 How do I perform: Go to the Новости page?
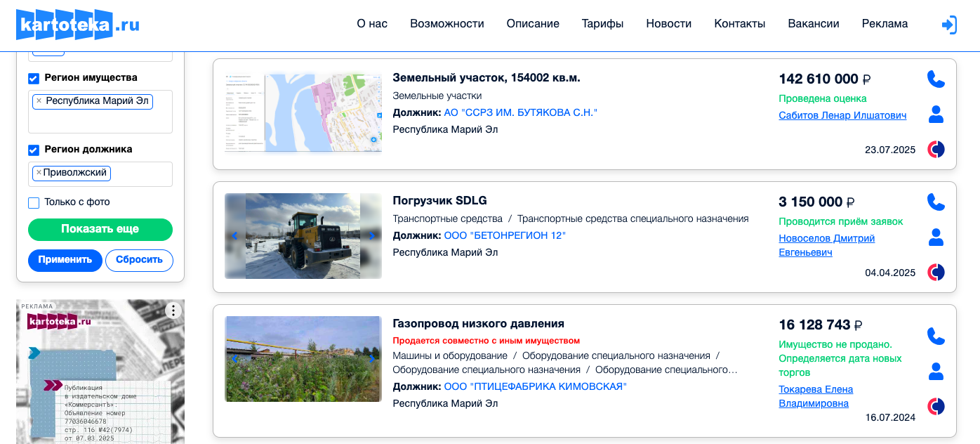[x=668, y=24]
